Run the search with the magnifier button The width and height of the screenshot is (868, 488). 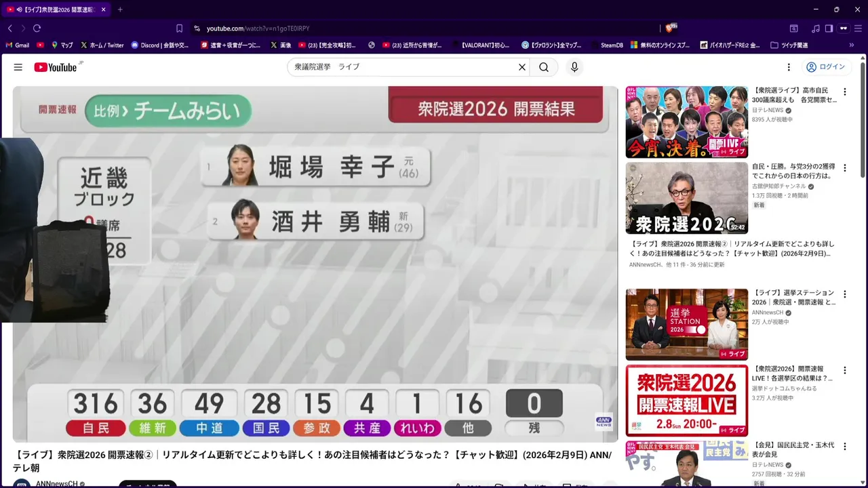[544, 67]
